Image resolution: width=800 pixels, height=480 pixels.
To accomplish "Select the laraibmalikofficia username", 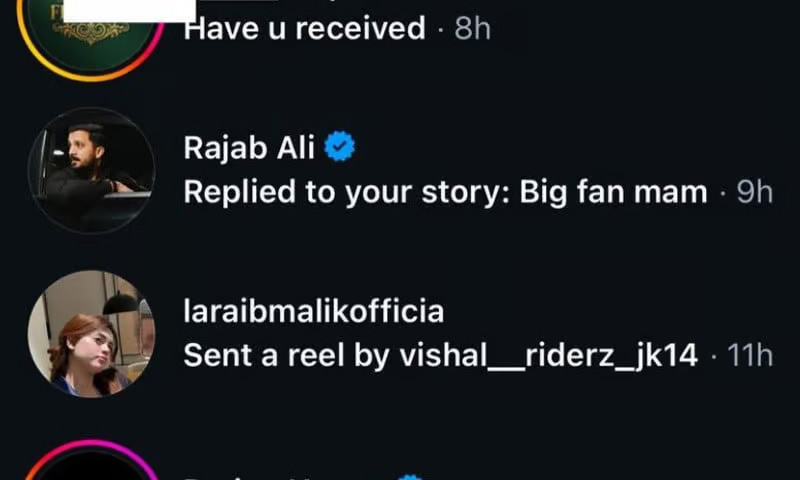I will [x=313, y=312].
